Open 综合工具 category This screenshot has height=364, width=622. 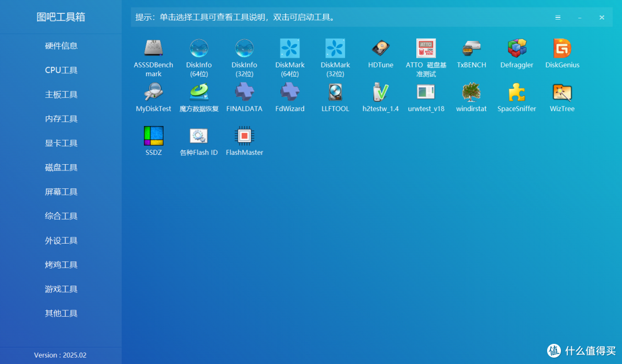tap(61, 216)
